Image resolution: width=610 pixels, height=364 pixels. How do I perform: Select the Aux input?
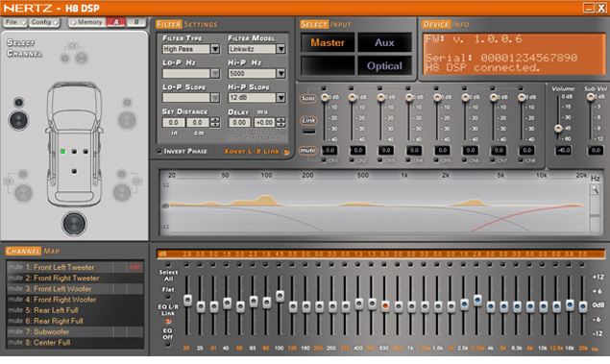pos(384,43)
